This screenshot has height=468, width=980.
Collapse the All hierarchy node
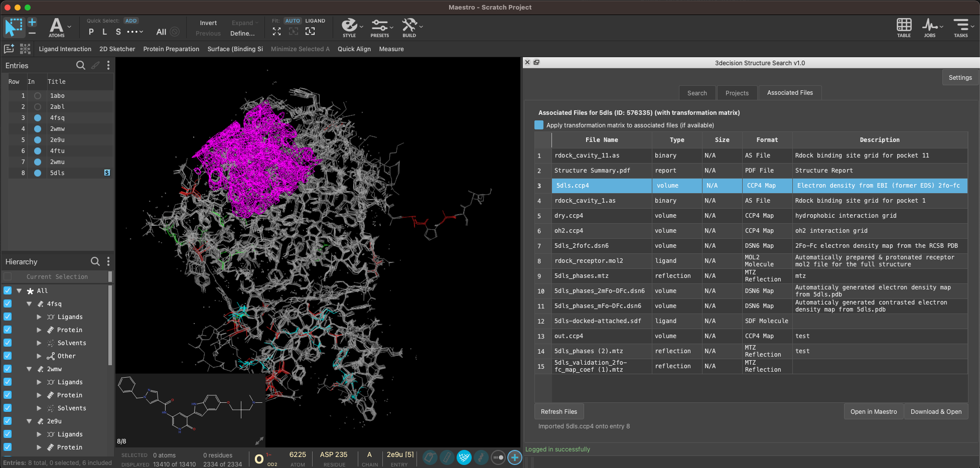coord(19,290)
